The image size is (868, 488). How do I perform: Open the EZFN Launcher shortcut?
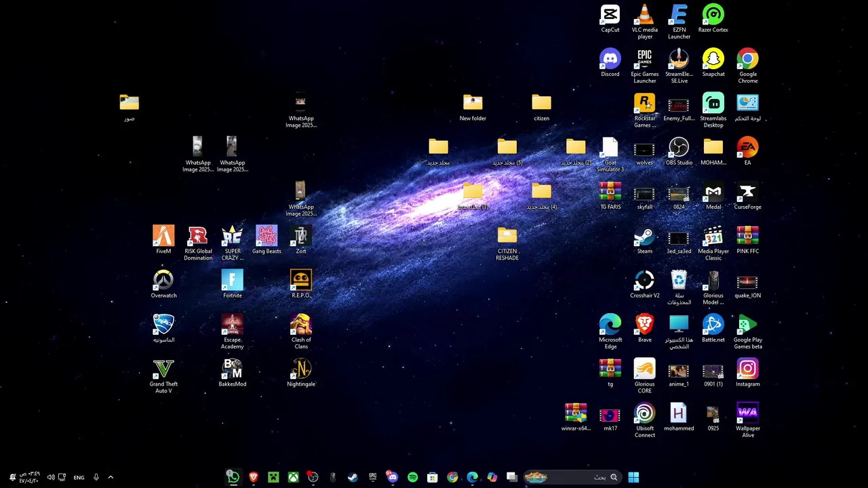[x=679, y=22]
